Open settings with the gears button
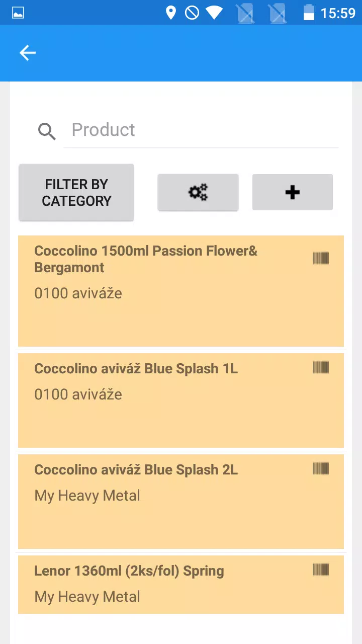Screen dimensions: 362x644 pos(198,192)
